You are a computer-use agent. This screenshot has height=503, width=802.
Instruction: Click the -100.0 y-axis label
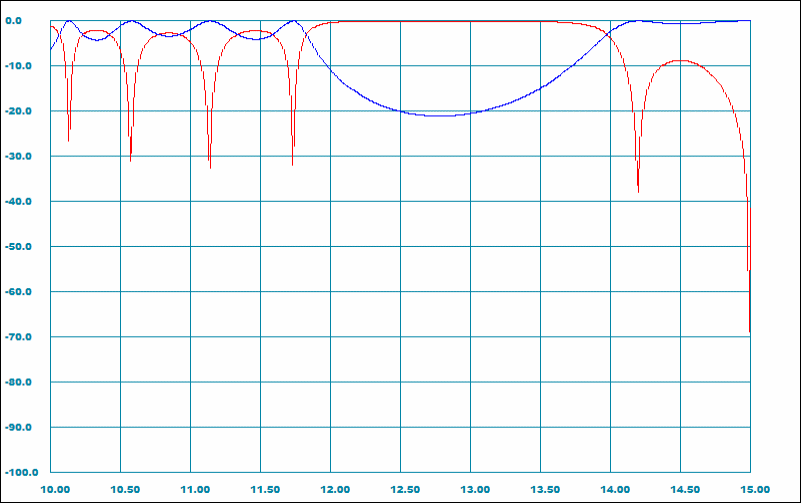click(x=21, y=472)
